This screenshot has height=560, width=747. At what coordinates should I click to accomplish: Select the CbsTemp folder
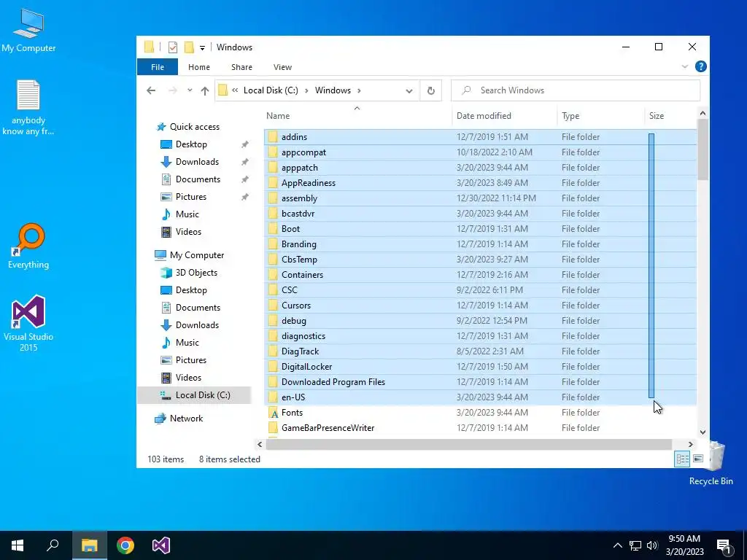(x=480, y=260)
